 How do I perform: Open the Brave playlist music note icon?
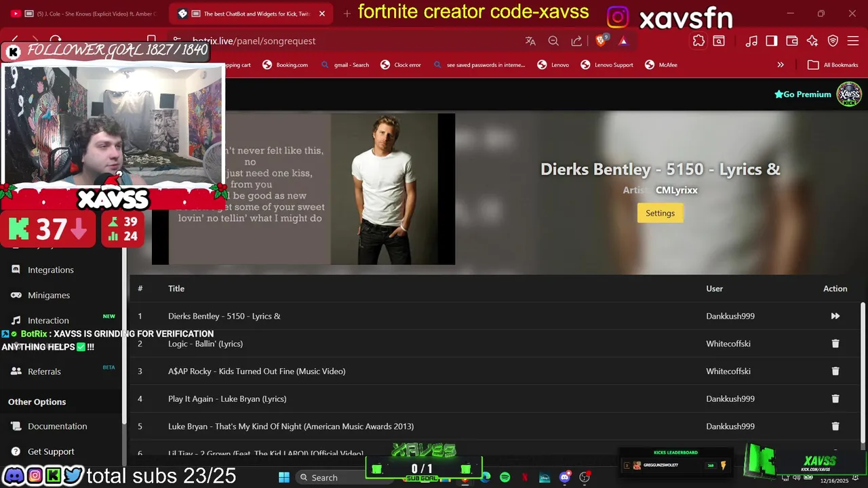751,41
